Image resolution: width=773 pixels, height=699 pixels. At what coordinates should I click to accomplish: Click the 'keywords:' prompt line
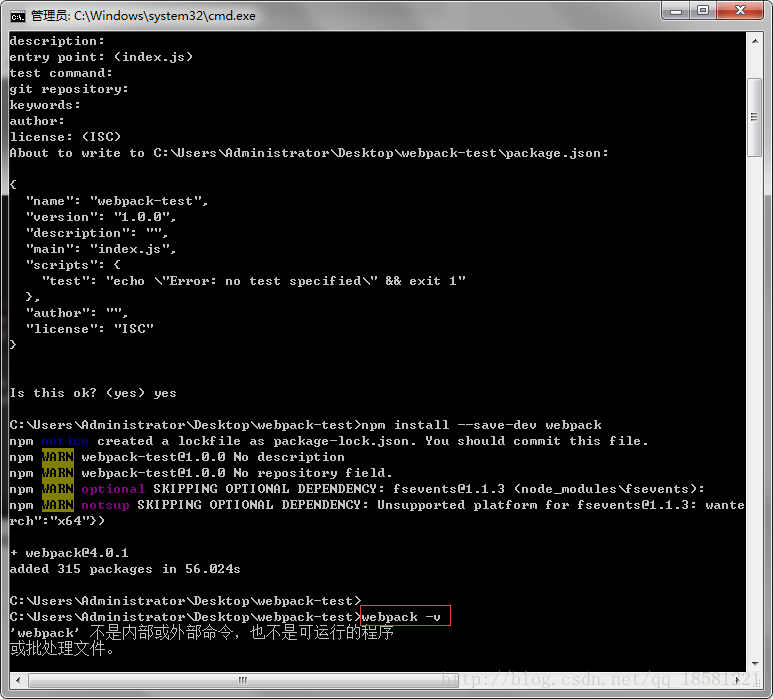tap(45, 105)
